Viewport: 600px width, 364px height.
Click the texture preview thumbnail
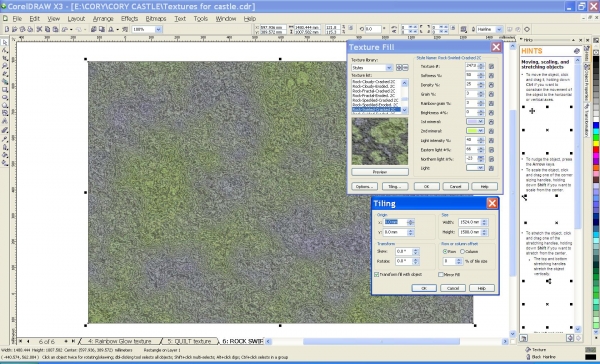(380, 141)
